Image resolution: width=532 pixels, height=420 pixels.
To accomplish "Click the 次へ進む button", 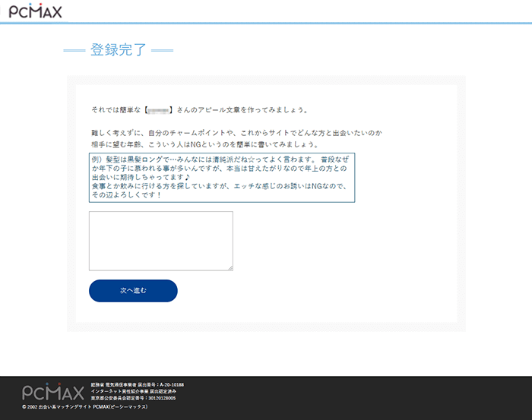I will (133, 291).
